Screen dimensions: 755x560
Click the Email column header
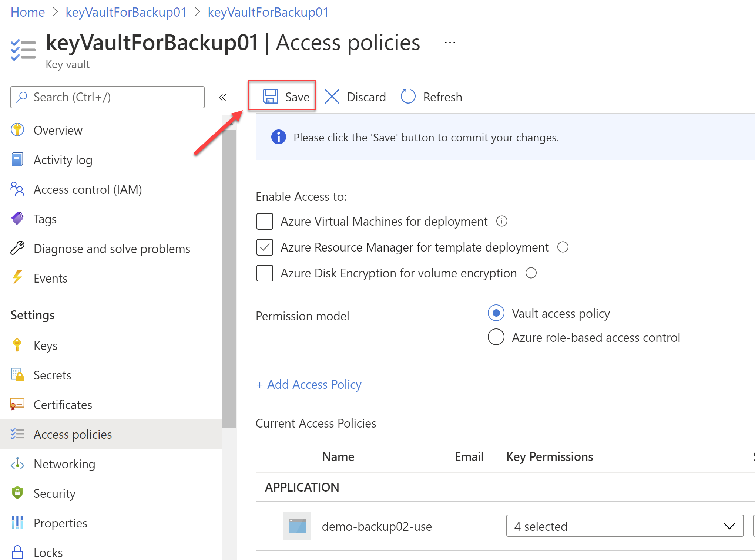[469, 456]
